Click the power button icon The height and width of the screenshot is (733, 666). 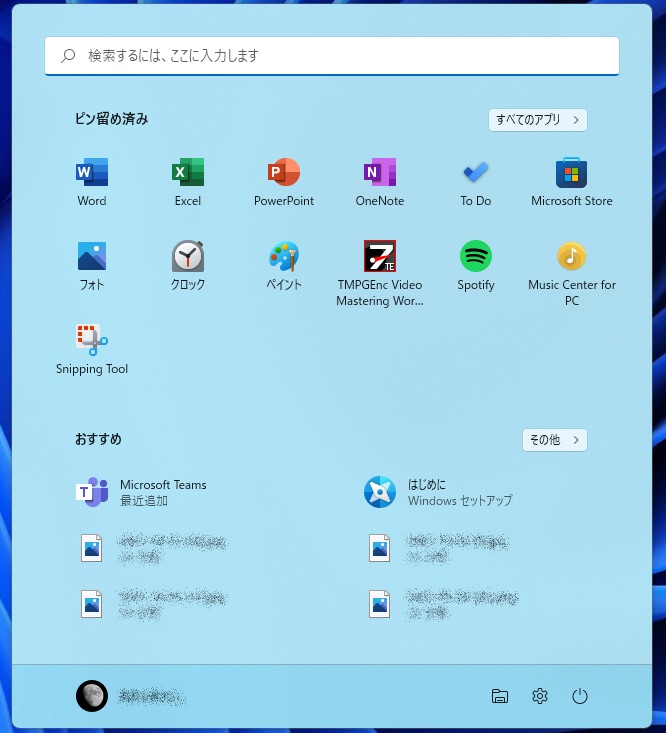pyautogui.click(x=580, y=696)
